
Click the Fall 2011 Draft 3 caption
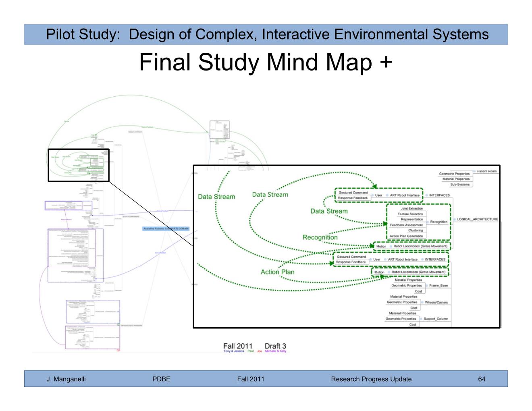click(255, 346)
